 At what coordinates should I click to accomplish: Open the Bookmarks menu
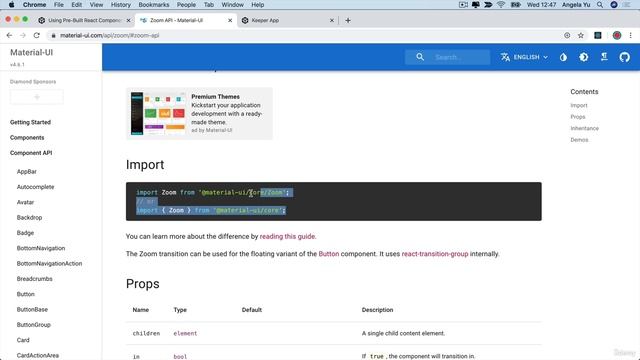(154, 5)
